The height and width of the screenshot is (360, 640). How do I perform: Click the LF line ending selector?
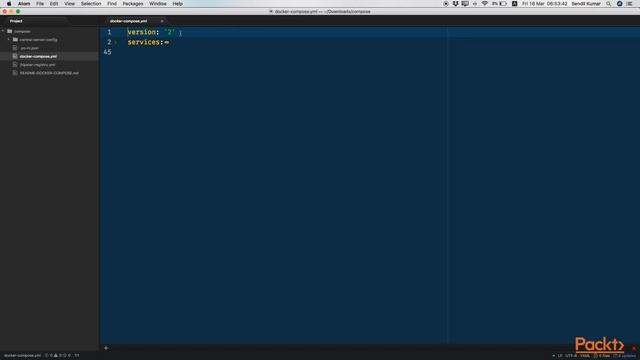click(560, 356)
